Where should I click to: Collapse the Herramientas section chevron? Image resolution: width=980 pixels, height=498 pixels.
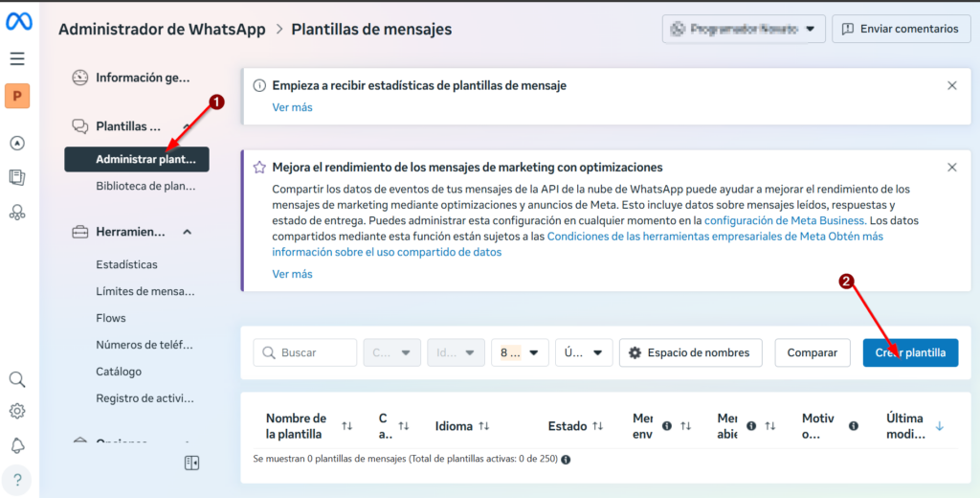pos(188,232)
